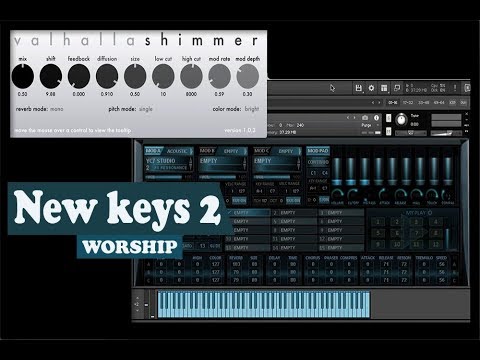Open Kontakt options gear icon
This screenshot has width=480, height=360.
point(371,88)
